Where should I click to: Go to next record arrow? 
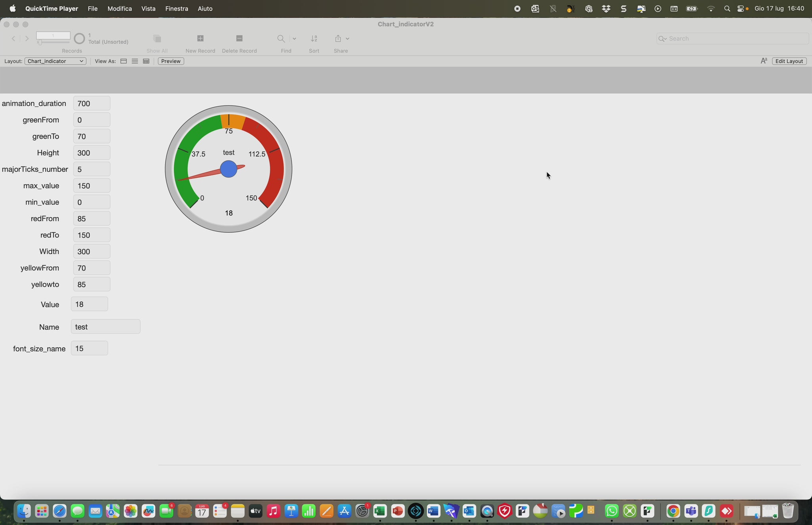[27, 38]
